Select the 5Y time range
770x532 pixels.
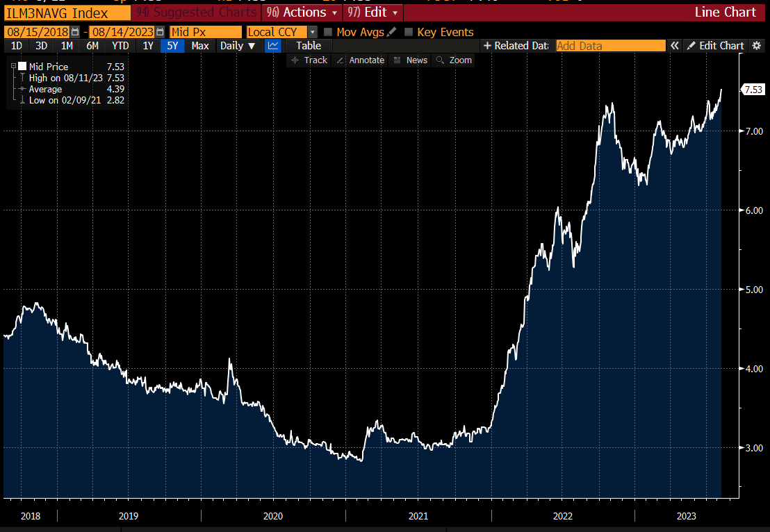172,46
